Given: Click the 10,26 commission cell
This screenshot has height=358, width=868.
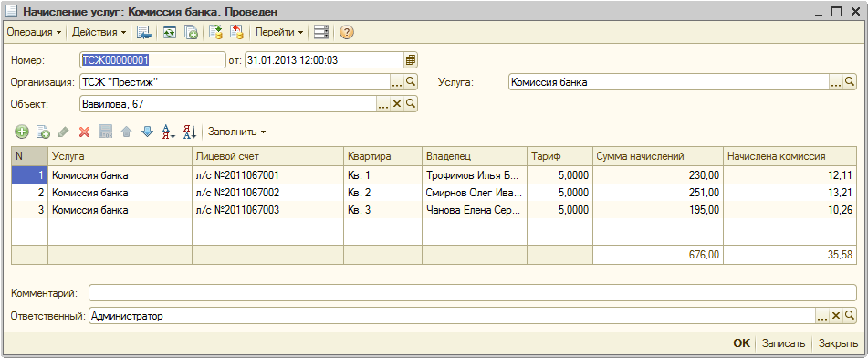Looking at the screenshot, I should tap(790, 210).
